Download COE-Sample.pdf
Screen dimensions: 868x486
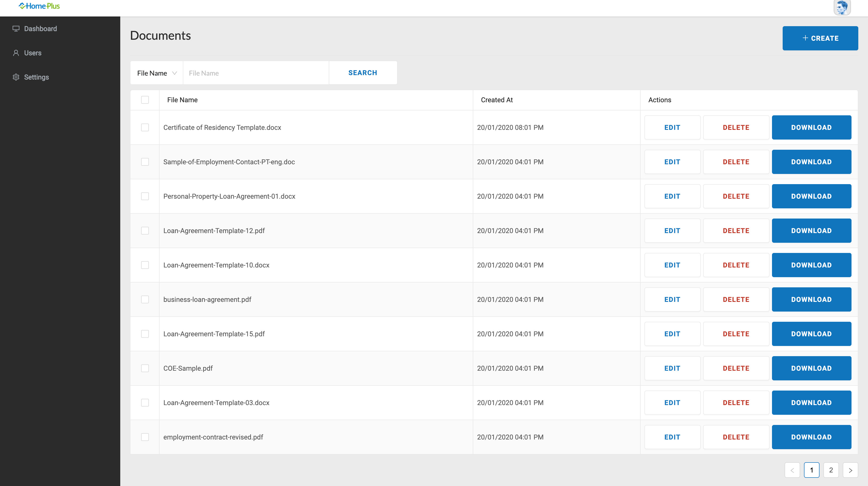coord(812,368)
